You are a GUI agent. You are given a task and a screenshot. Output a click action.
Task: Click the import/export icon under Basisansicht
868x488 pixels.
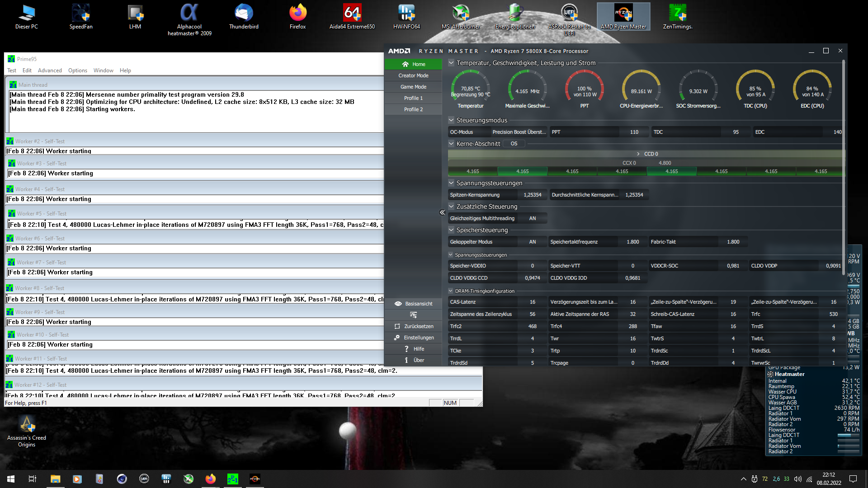click(x=413, y=315)
